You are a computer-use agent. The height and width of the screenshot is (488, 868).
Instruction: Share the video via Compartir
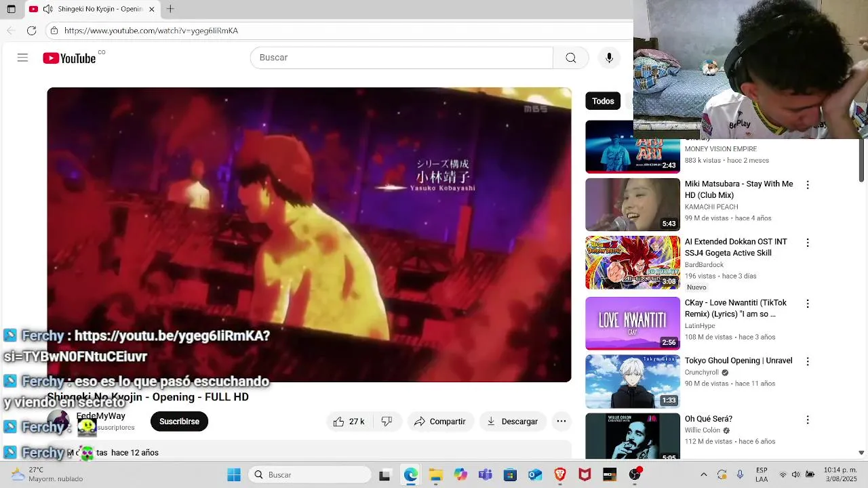(439, 422)
